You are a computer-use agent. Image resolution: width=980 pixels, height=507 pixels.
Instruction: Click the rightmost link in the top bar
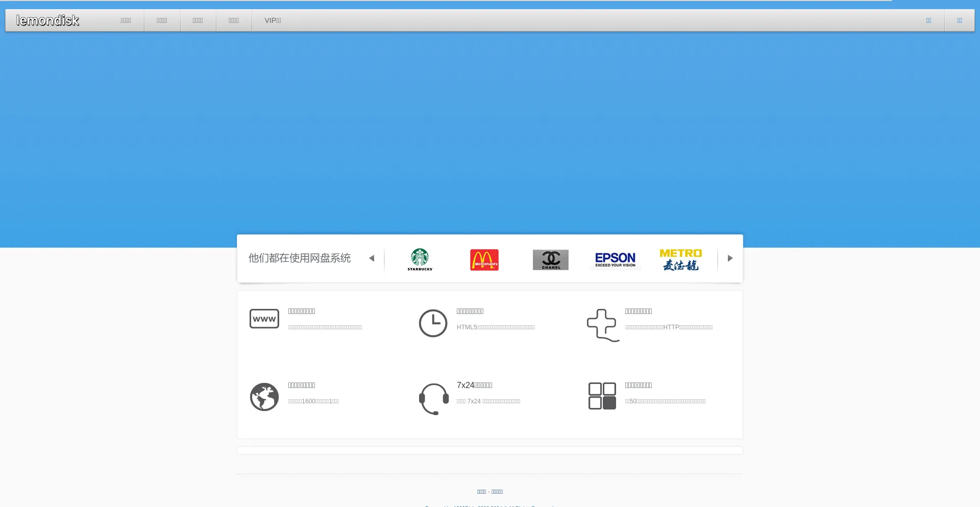point(959,20)
